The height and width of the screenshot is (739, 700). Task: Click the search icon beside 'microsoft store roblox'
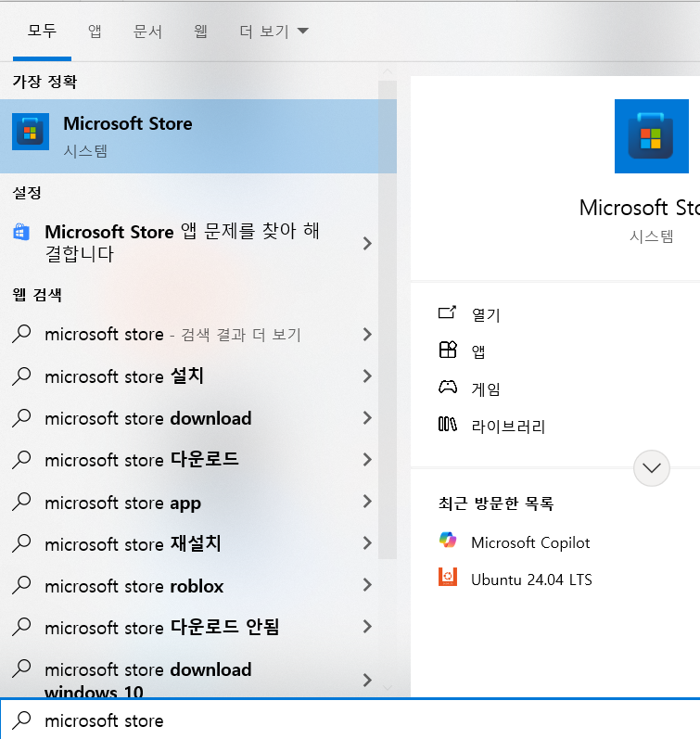click(21, 585)
